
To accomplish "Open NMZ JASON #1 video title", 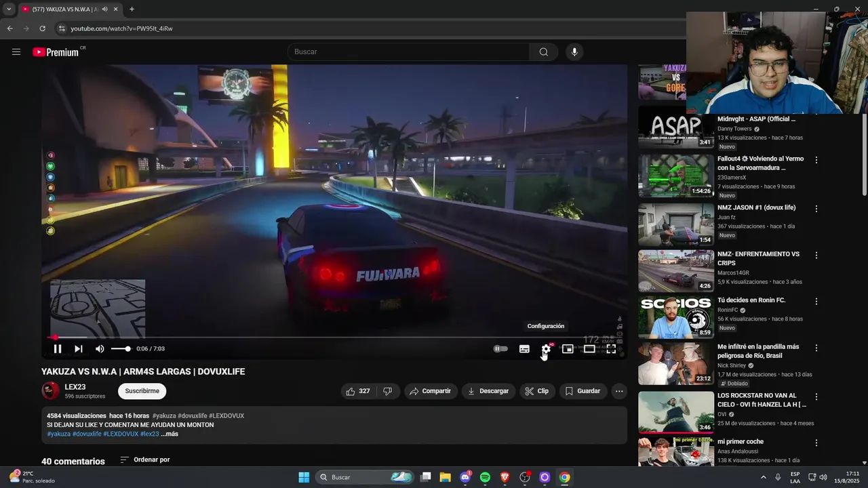I will pyautogui.click(x=756, y=207).
